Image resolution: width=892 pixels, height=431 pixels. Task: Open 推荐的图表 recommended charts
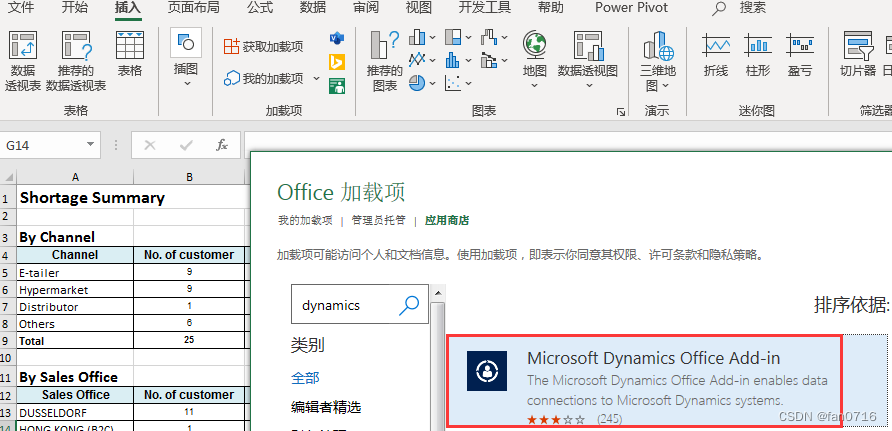pos(385,61)
